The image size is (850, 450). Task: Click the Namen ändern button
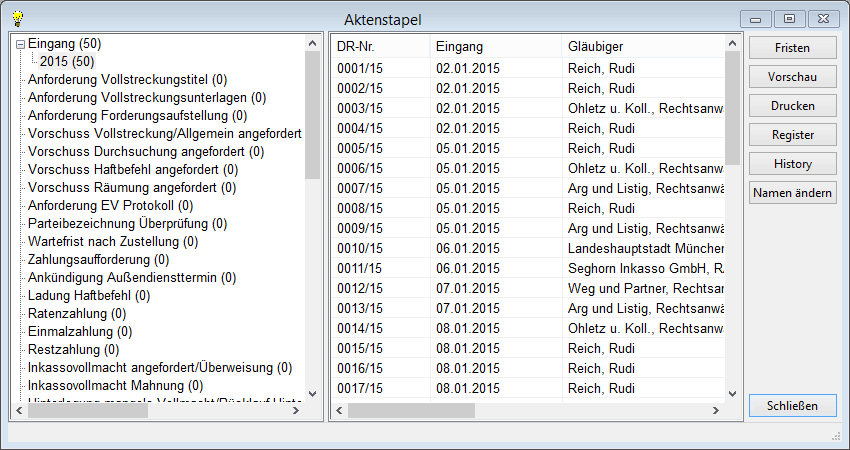click(x=792, y=193)
